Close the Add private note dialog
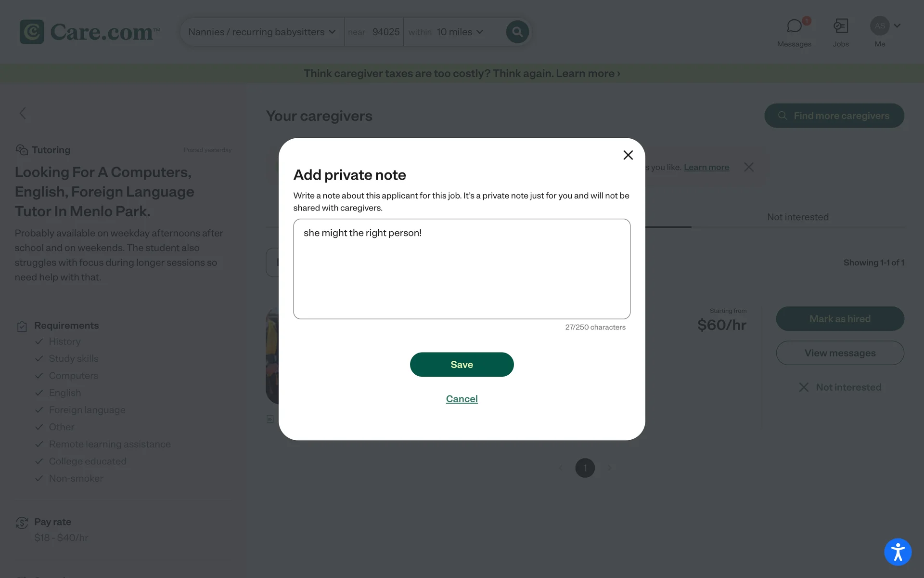This screenshot has height=578, width=924. tap(628, 155)
